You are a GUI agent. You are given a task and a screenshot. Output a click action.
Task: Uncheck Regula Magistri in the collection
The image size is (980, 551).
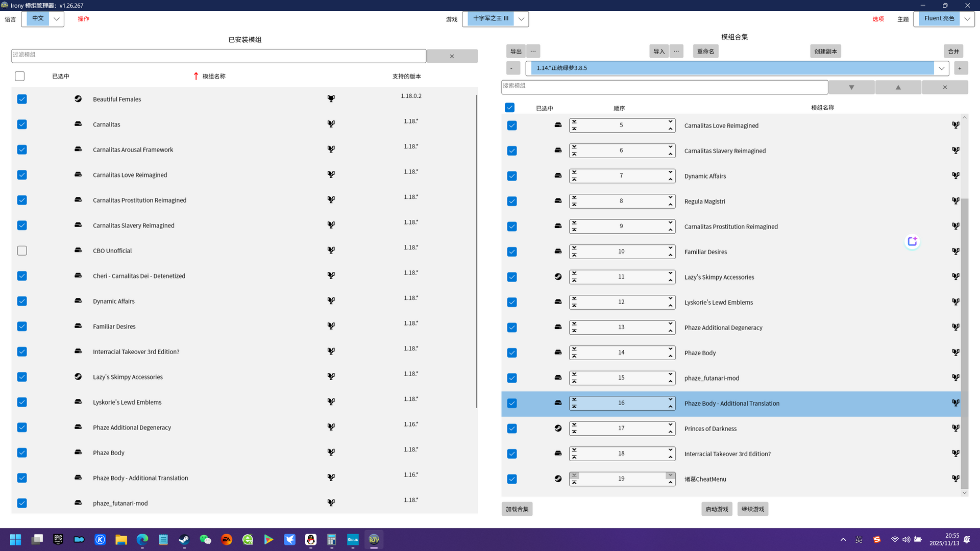512,201
